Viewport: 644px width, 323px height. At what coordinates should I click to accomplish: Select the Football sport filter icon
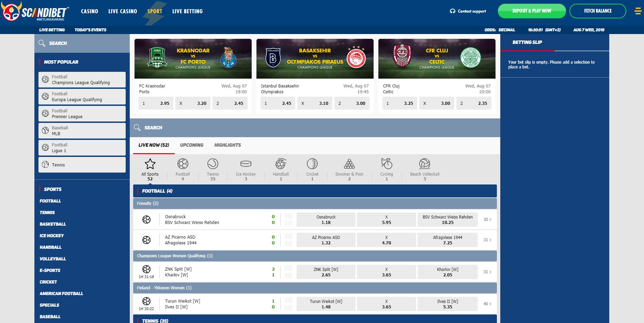(x=183, y=164)
